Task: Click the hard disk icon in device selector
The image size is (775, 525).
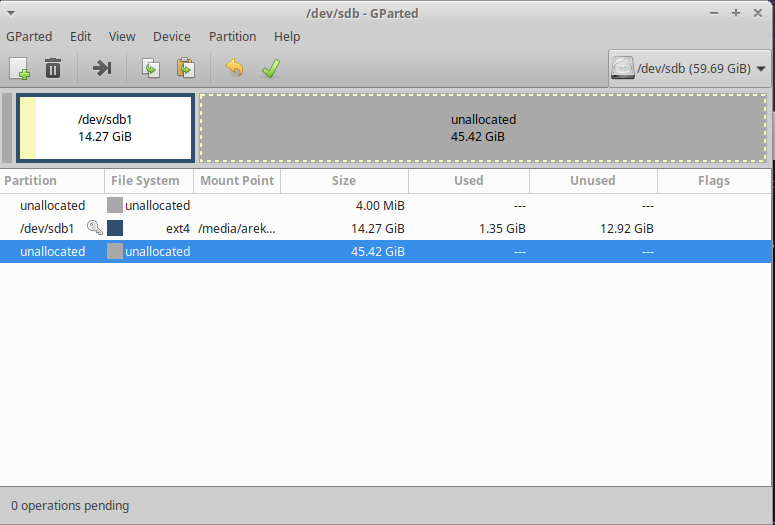Action: pos(623,68)
